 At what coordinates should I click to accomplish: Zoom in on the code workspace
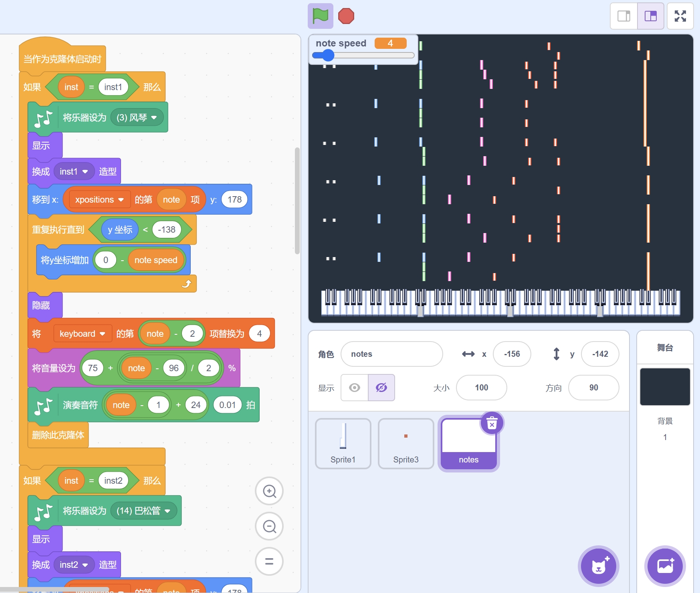point(269,491)
